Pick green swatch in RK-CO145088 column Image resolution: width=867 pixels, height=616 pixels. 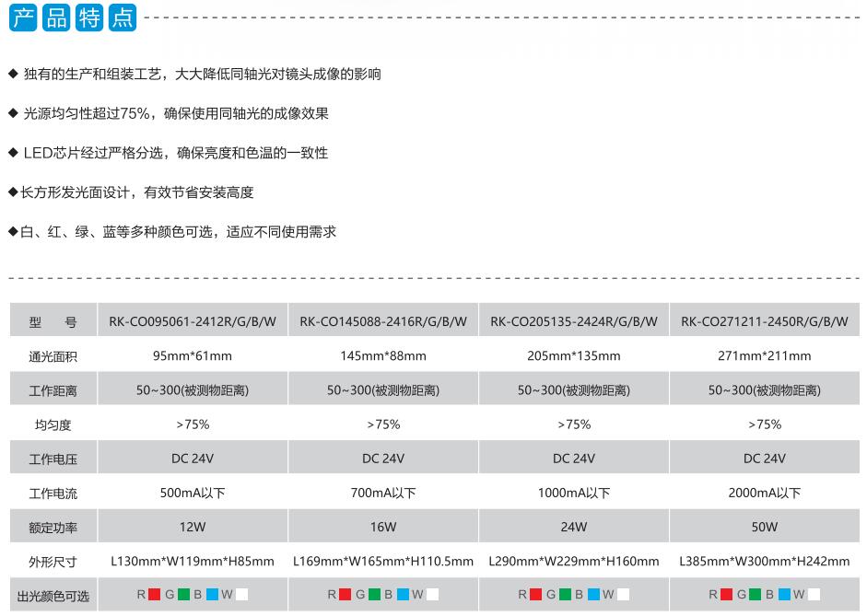point(374,595)
